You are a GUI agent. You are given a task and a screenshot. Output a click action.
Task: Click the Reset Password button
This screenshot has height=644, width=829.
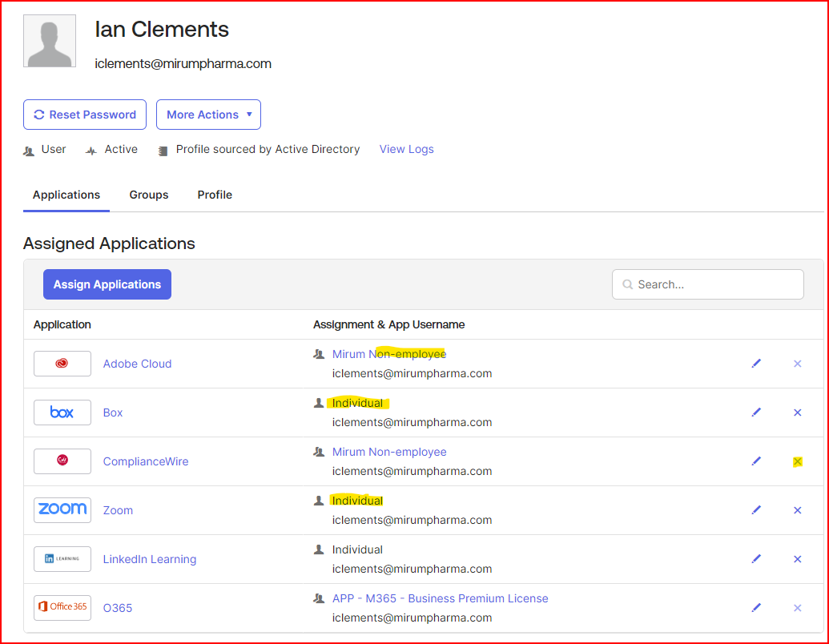(85, 115)
